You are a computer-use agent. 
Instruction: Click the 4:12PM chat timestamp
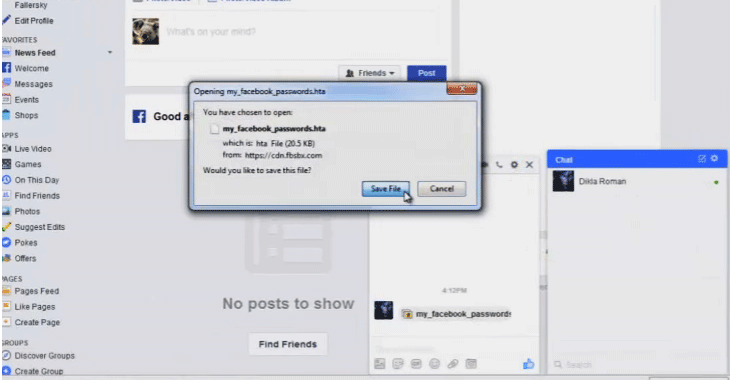click(x=454, y=291)
